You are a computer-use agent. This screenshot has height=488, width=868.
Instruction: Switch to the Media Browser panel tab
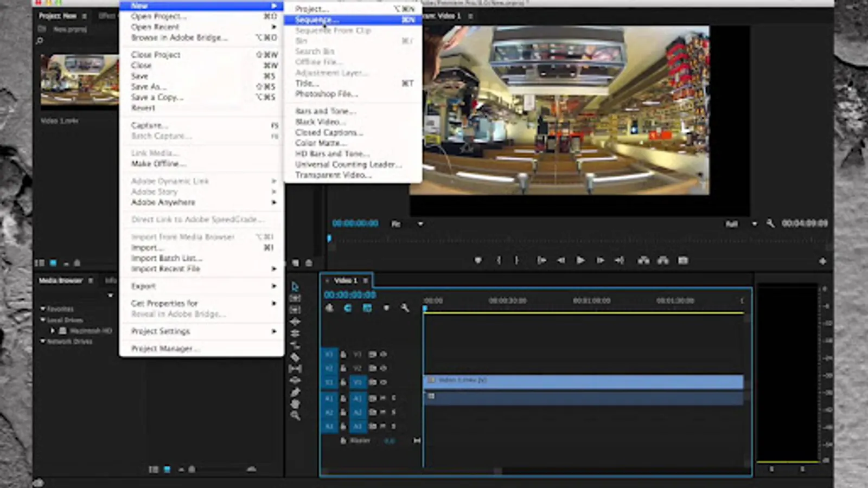60,280
